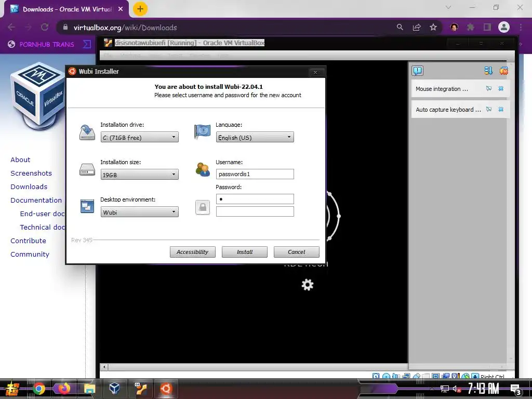The height and width of the screenshot is (399, 532).
Task: Click the browser address bar URL
Action: (x=125, y=28)
